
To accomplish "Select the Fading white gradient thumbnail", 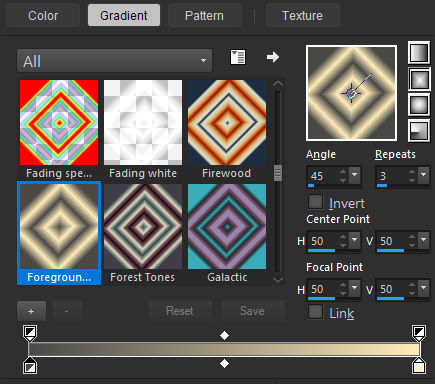I will [143, 122].
